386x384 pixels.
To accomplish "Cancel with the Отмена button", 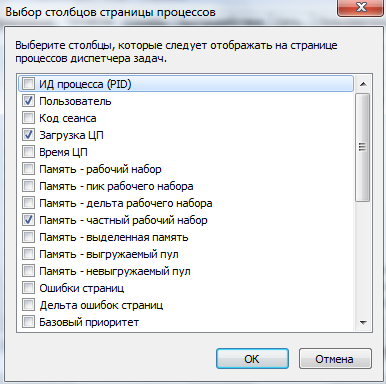I will pyautogui.click(x=335, y=359).
